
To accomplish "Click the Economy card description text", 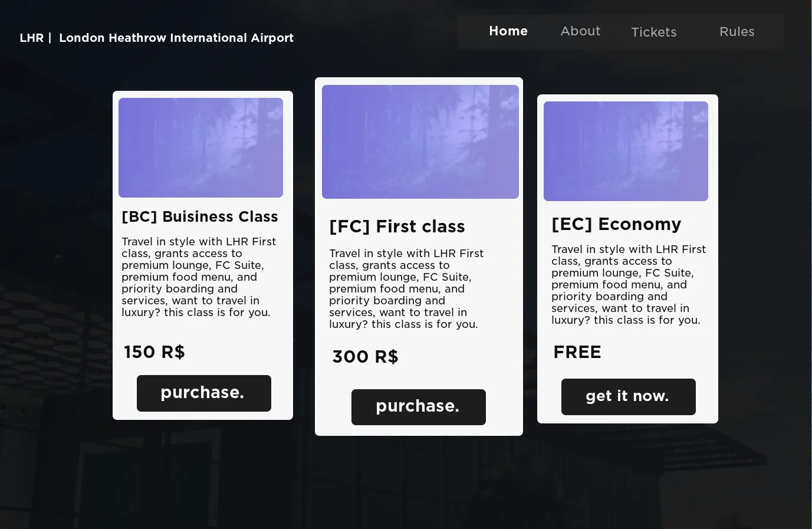I will [x=628, y=284].
